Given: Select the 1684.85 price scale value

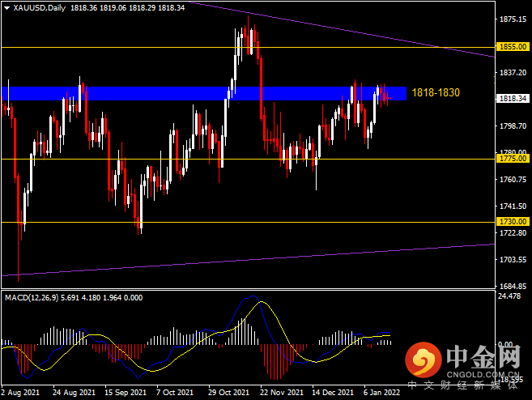Looking at the screenshot, I should tap(513, 286).
